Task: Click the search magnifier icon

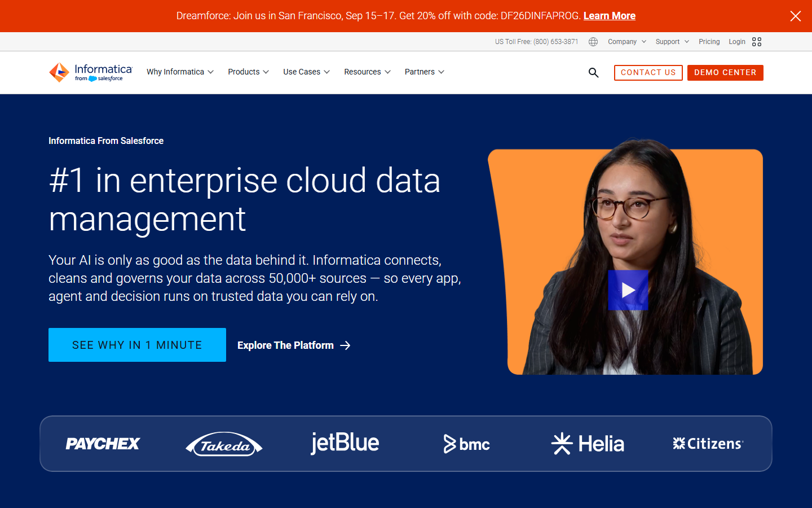Action: (593, 72)
